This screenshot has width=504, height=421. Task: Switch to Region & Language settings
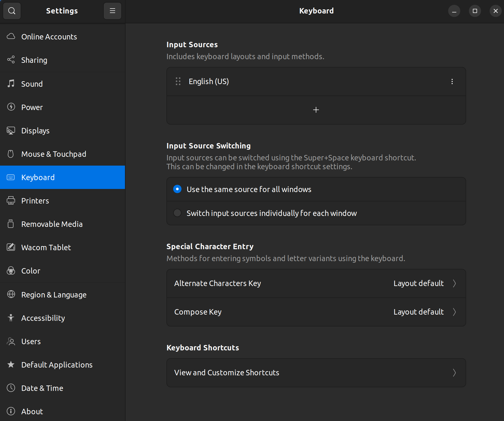click(x=54, y=294)
